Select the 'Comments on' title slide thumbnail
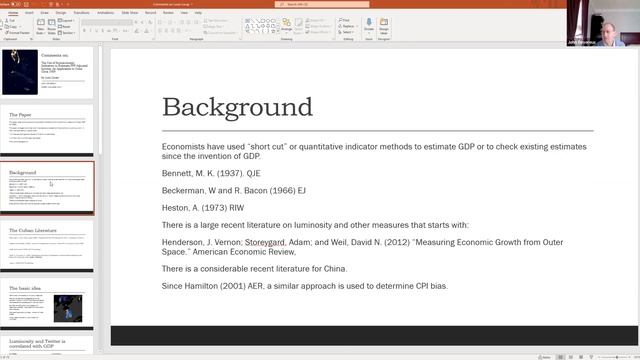The image size is (640, 360). (x=47, y=72)
